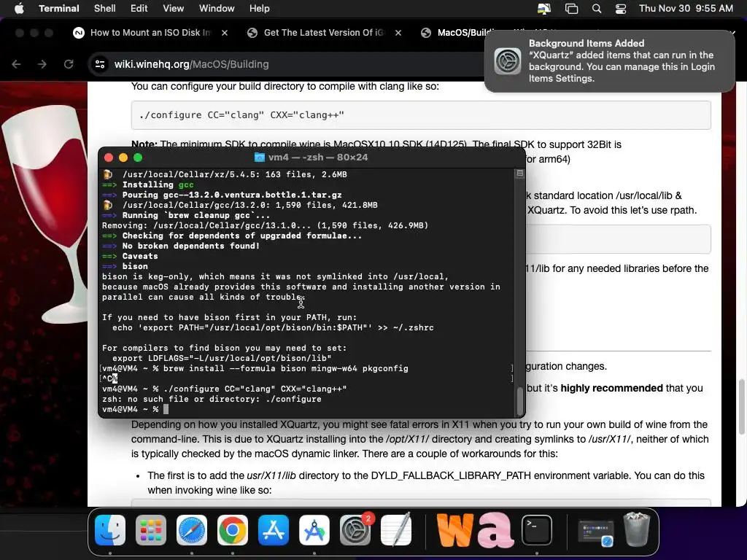747x560 pixels.
Task: Open Safari from the Dock
Action: [x=192, y=530]
